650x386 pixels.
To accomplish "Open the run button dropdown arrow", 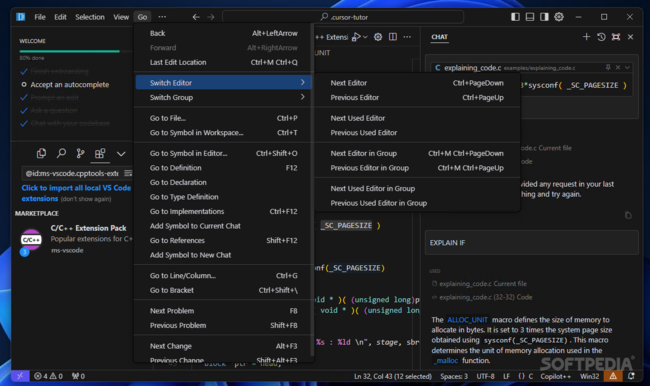I will click(x=365, y=37).
